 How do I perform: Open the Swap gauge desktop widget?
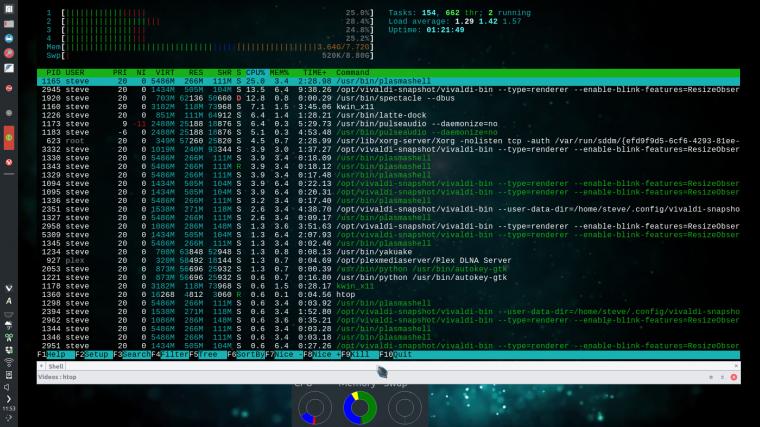(405, 408)
